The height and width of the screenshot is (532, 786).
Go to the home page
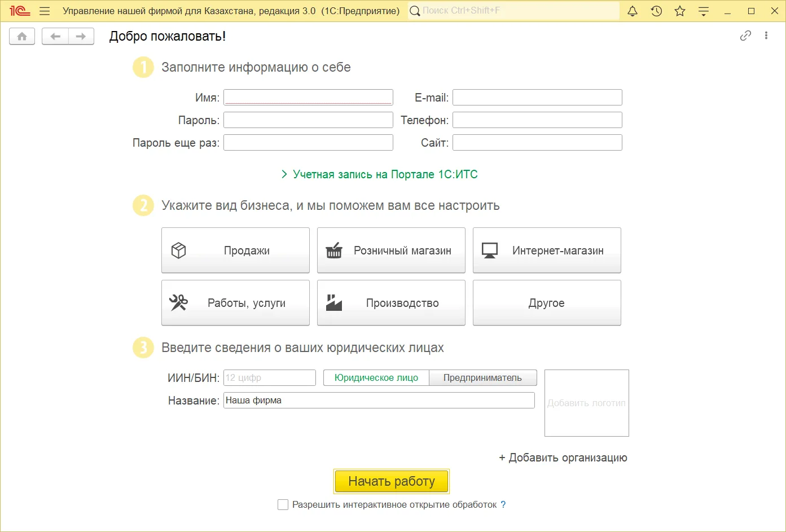[22, 36]
